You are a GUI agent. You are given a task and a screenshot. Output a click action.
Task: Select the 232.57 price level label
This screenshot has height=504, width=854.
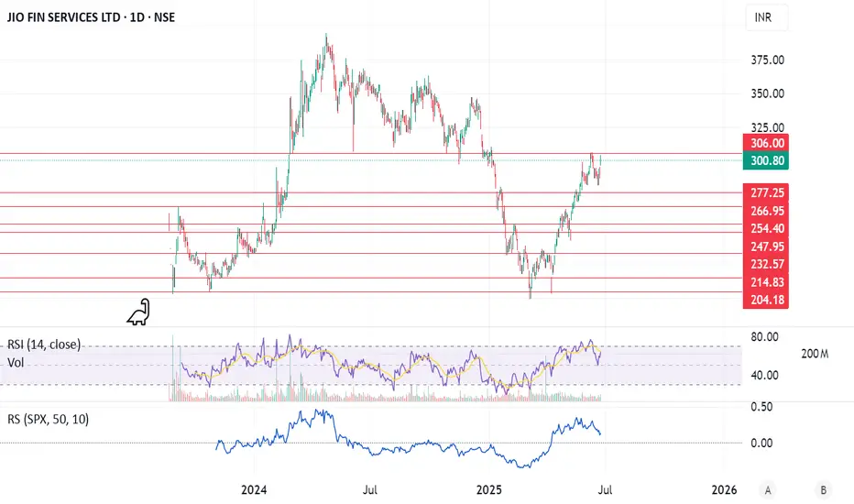click(766, 264)
